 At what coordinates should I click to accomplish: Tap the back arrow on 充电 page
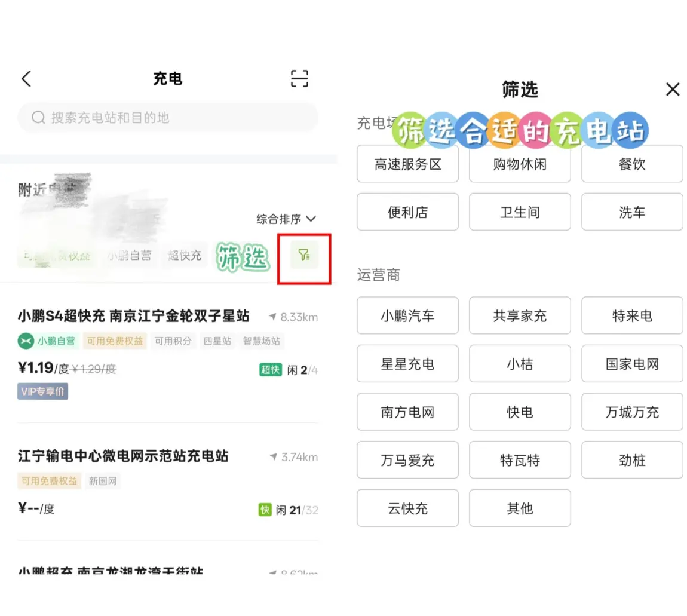(26, 79)
